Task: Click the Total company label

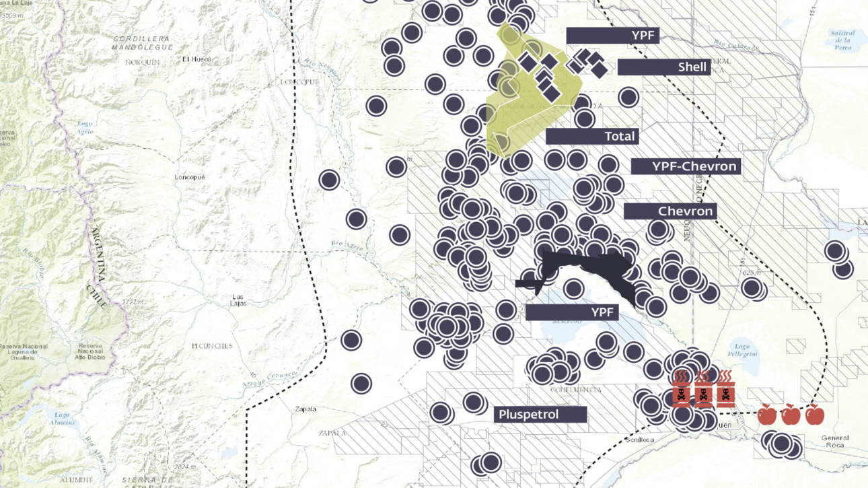Action: pos(592,136)
